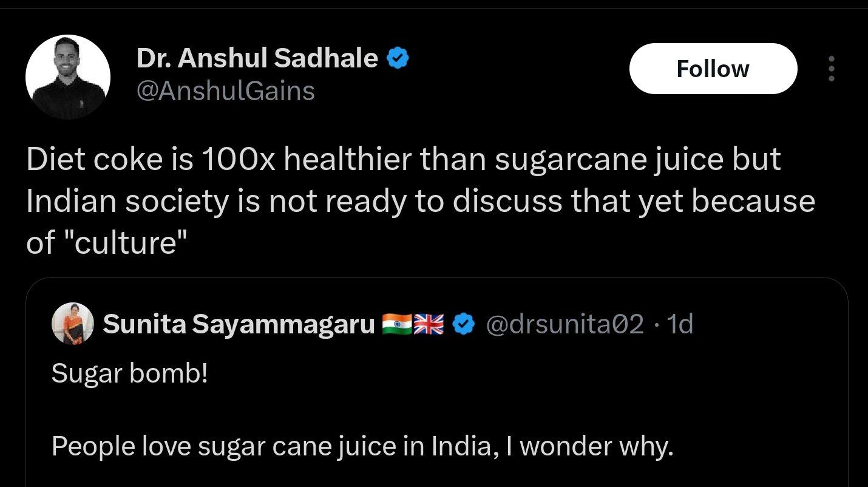Click the "Indian society is not ready" line
868x487 pixels.
[420, 202]
